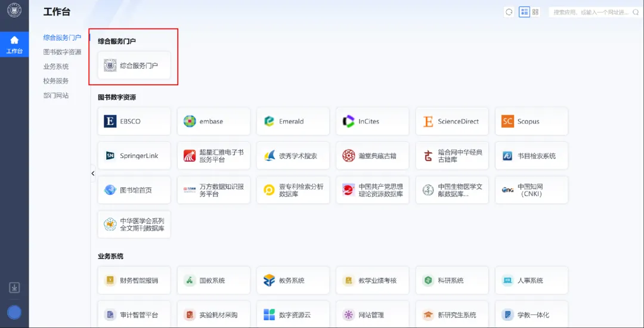Open the InCites icon

pos(348,122)
